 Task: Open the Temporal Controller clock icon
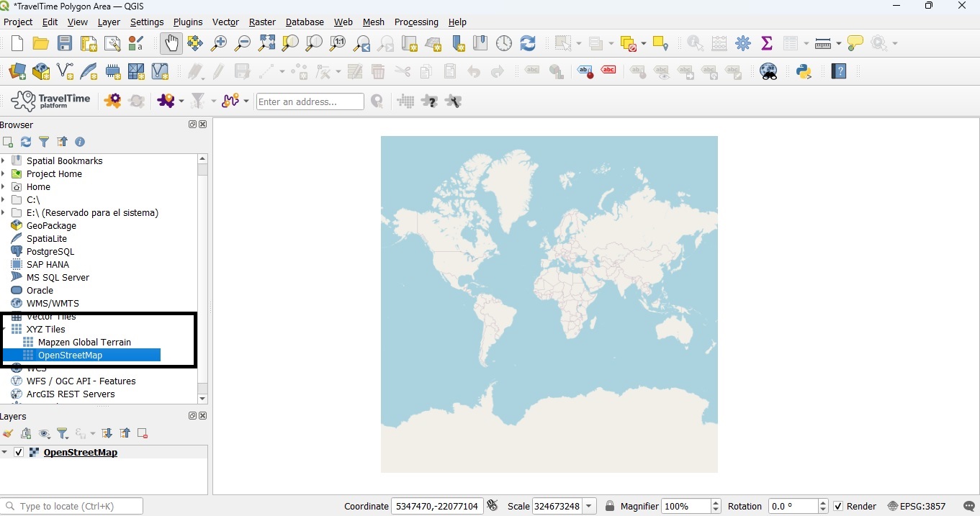(x=504, y=44)
